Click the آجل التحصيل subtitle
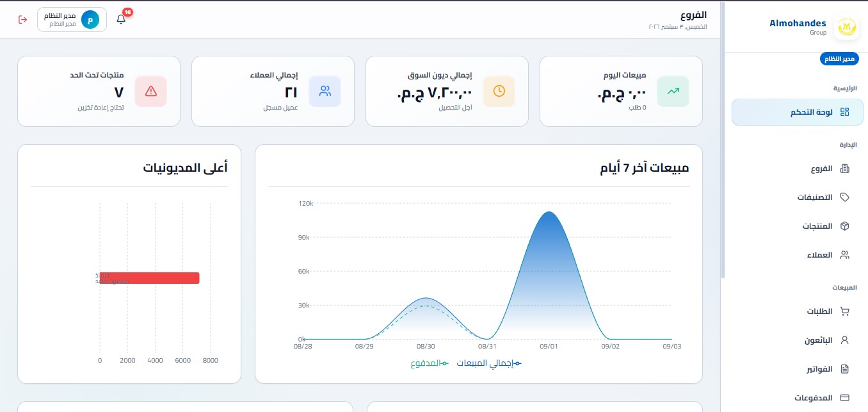The image size is (868, 412). 455,107
